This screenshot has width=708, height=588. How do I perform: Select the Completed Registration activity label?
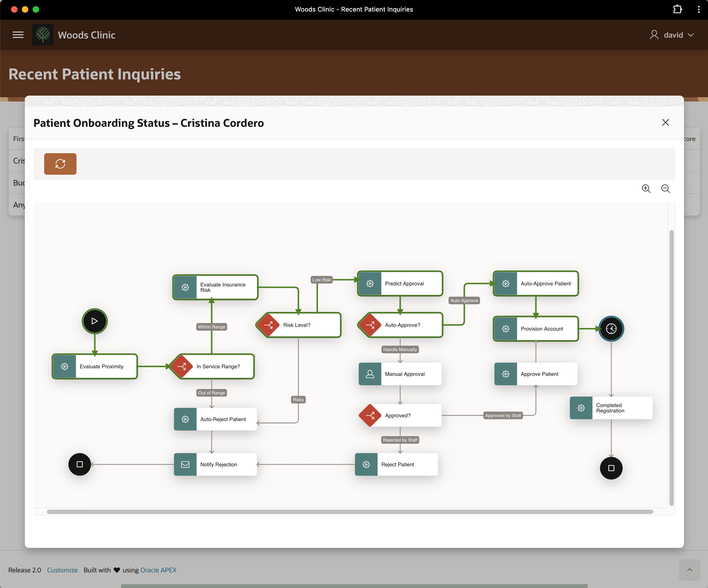(x=610, y=408)
